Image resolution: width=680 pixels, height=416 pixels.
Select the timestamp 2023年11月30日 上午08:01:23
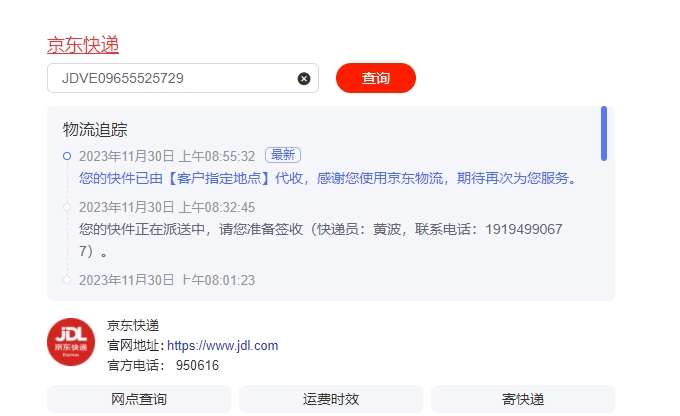tap(167, 280)
